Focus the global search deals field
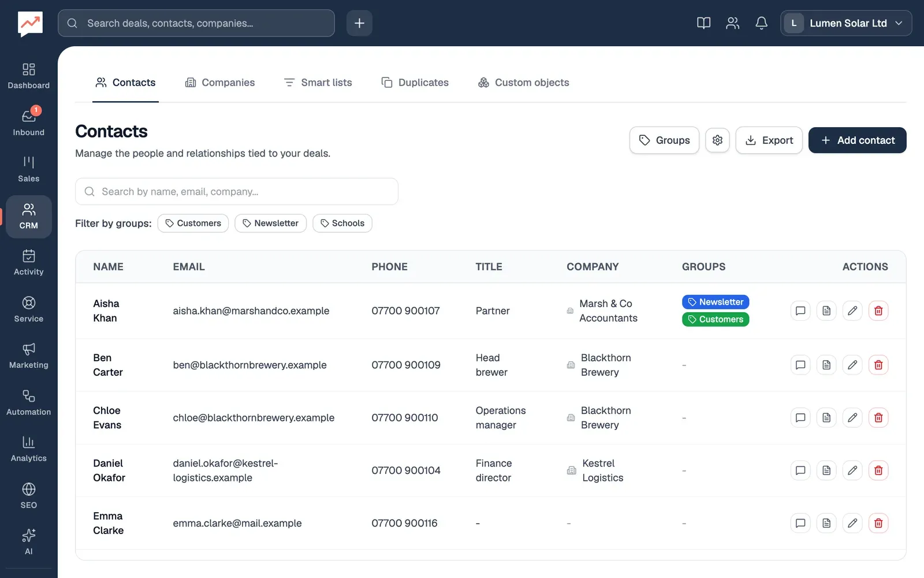 point(196,23)
